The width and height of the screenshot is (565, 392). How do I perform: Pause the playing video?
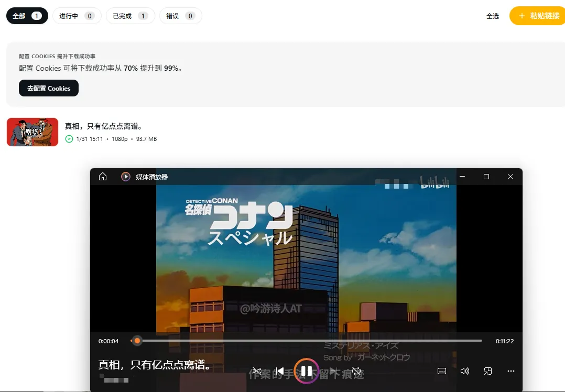pyautogui.click(x=306, y=371)
